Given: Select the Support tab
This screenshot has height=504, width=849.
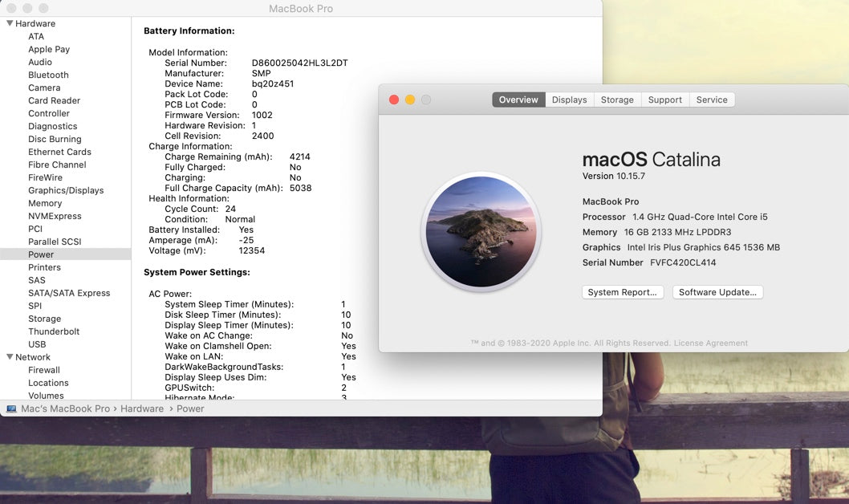Looking at the screenshot, I should (664, 100).
